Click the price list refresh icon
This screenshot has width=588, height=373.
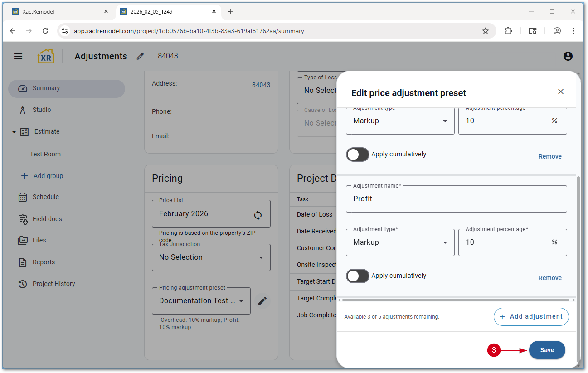pos(258,215)
